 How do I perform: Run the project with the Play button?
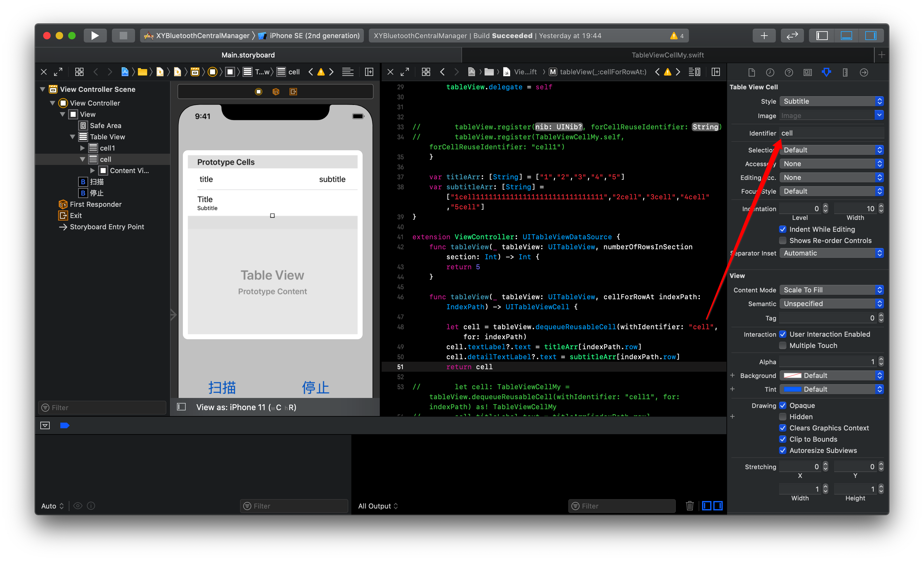click(x=95, y=36)
